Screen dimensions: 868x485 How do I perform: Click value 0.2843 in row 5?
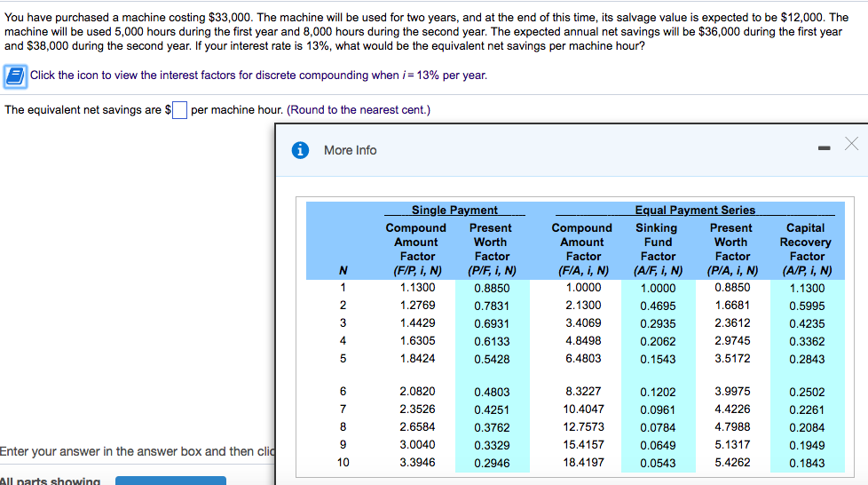[807, 359]
